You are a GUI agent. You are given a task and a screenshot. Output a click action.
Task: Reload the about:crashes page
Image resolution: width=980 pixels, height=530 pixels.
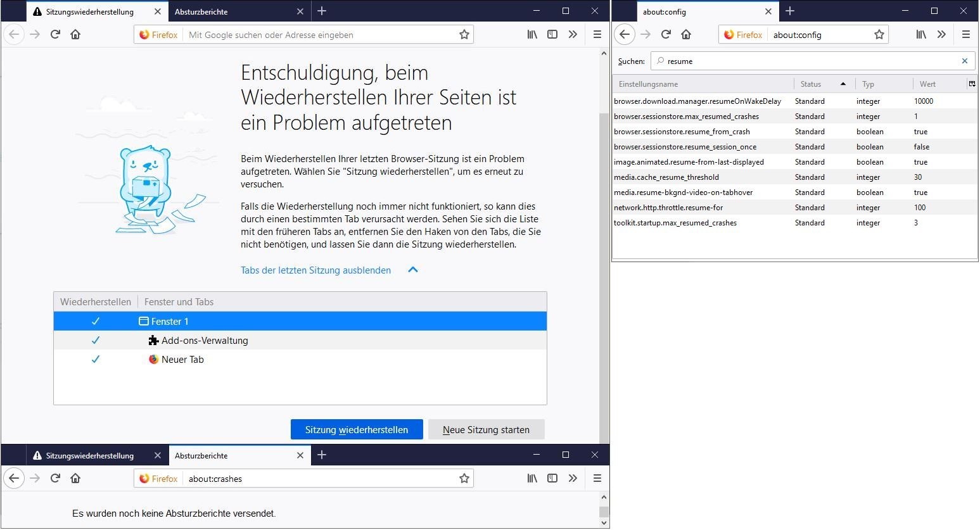pos(55,478)
